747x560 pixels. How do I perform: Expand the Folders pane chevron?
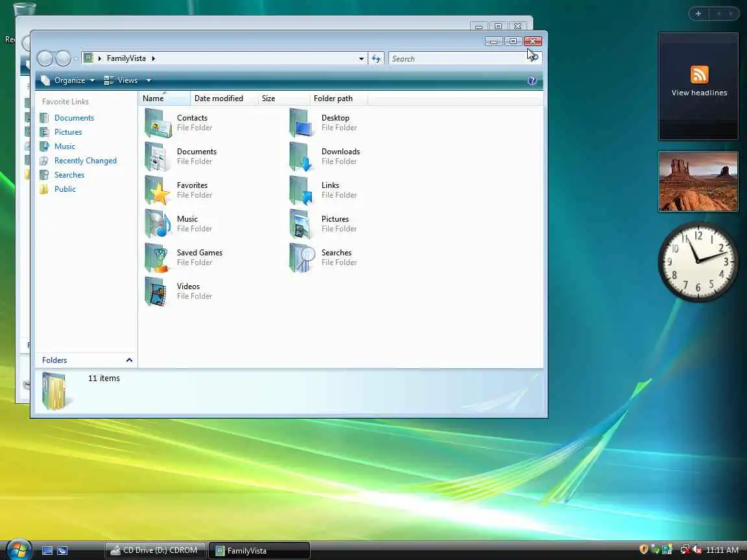tap(129, 360)
